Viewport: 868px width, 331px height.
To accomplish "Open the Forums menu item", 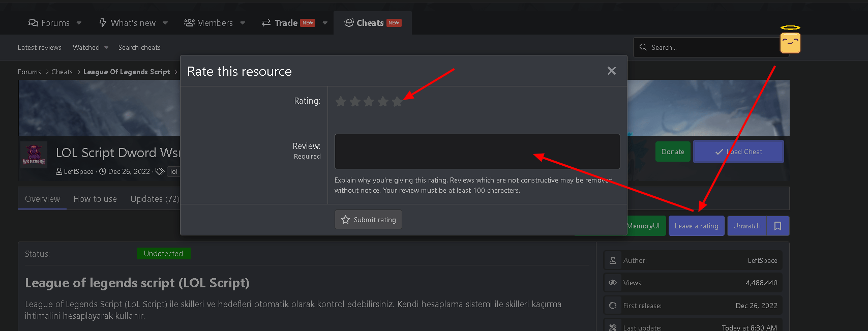I will [x=49, y=23].
